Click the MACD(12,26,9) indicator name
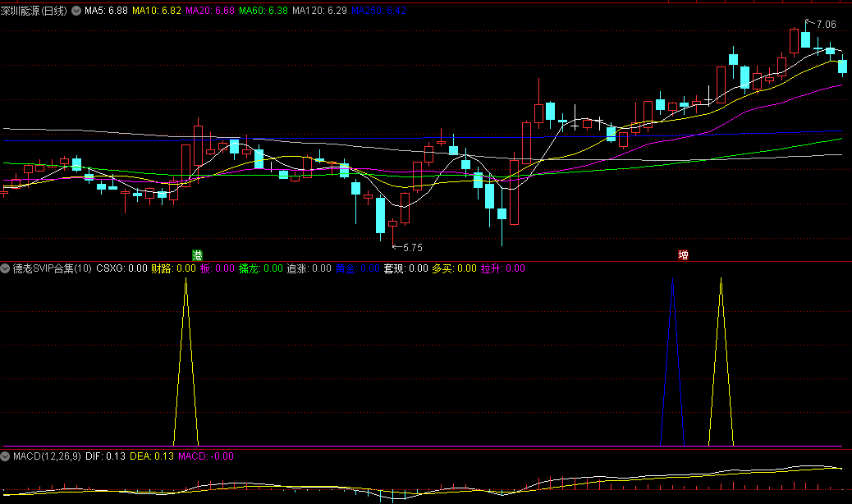The height and width of the screenshot is (504, 852). point(47,456)
